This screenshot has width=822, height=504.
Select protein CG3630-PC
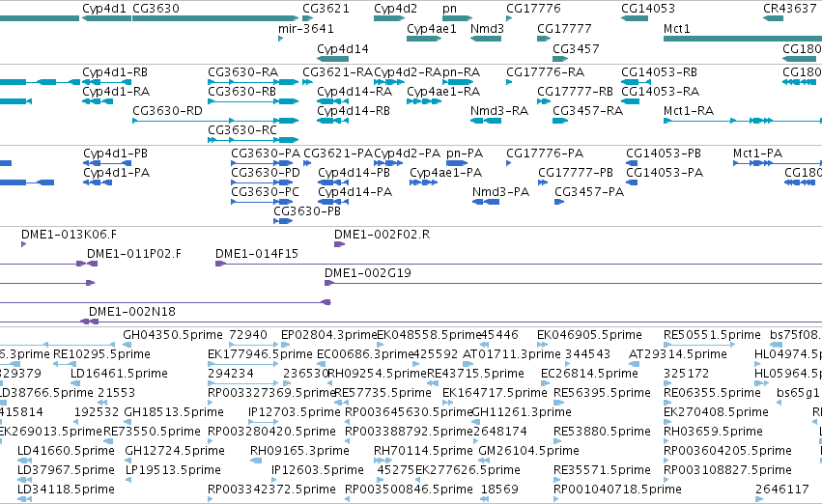266,192
